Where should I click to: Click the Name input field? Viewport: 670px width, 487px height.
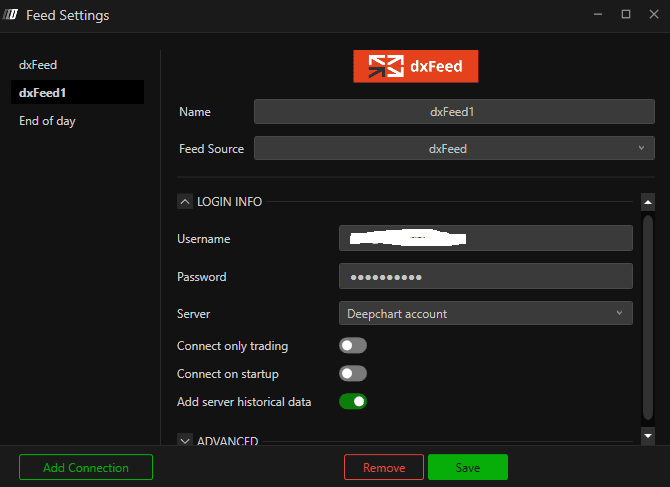coord(454,112)
